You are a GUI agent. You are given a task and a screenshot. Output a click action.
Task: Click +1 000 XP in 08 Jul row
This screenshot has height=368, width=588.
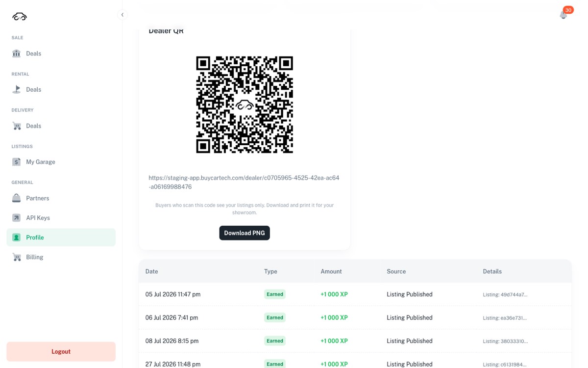[334, 341]
